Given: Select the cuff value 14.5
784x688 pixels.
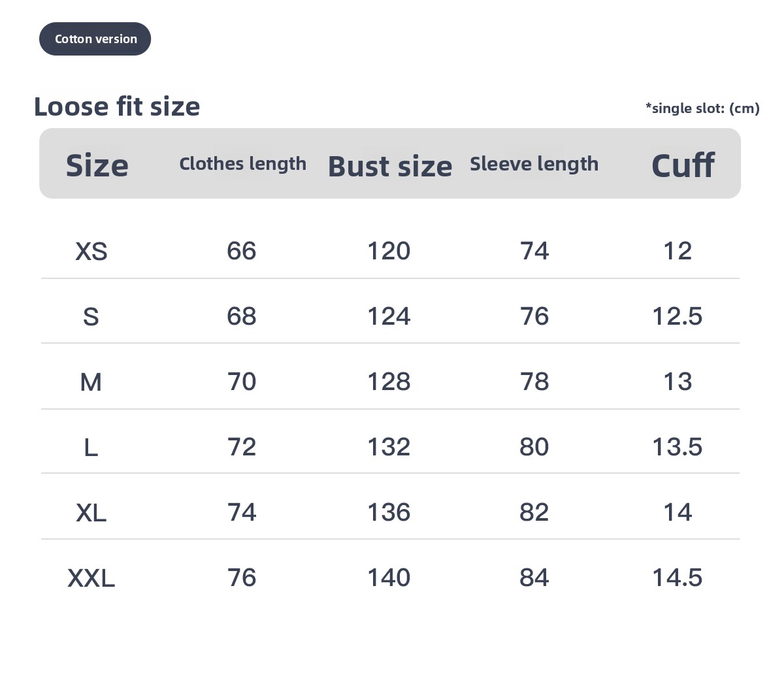Looking at the screenshot, I should [x=677, y=578].
